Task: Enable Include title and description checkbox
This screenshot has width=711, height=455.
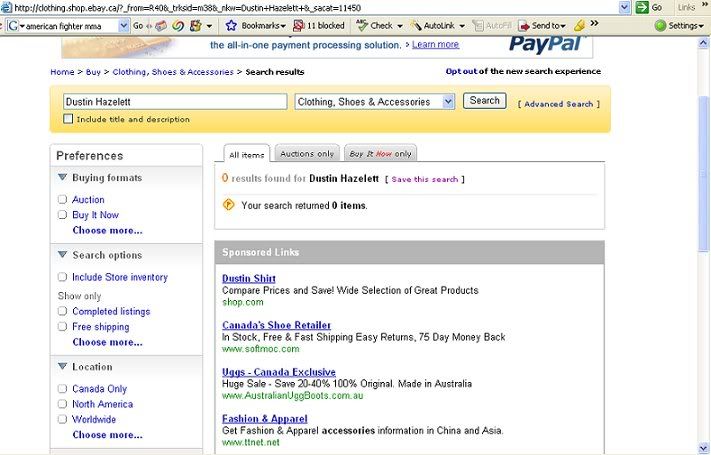Action: (x=68, y=119)
